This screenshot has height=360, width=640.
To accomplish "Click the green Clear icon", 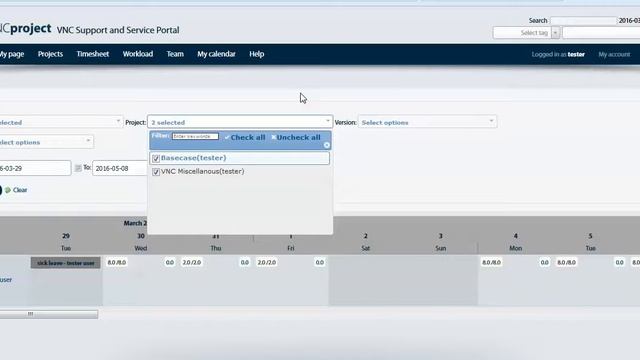I will point(8,190).
